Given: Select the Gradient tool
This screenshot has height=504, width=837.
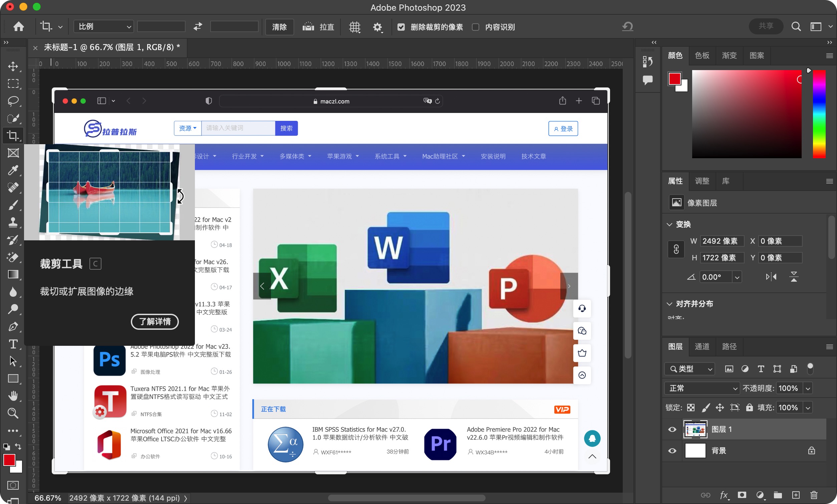Looking at the screenshot, I should (x=13, y=274).
